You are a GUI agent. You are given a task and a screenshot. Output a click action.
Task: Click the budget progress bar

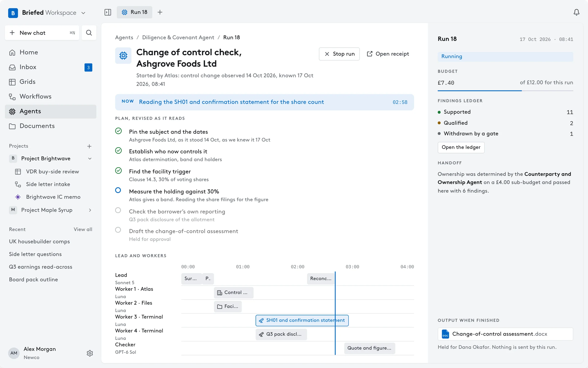pos(505,91)
